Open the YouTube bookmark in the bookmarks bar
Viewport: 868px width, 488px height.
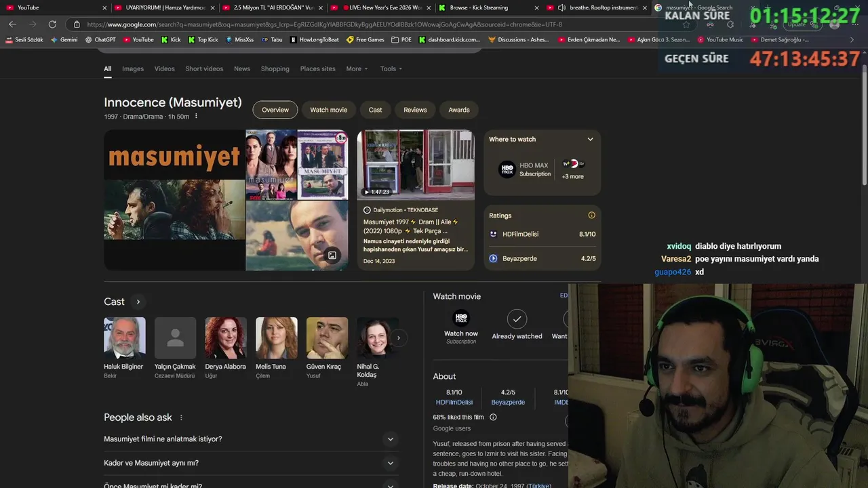[138, 40]
